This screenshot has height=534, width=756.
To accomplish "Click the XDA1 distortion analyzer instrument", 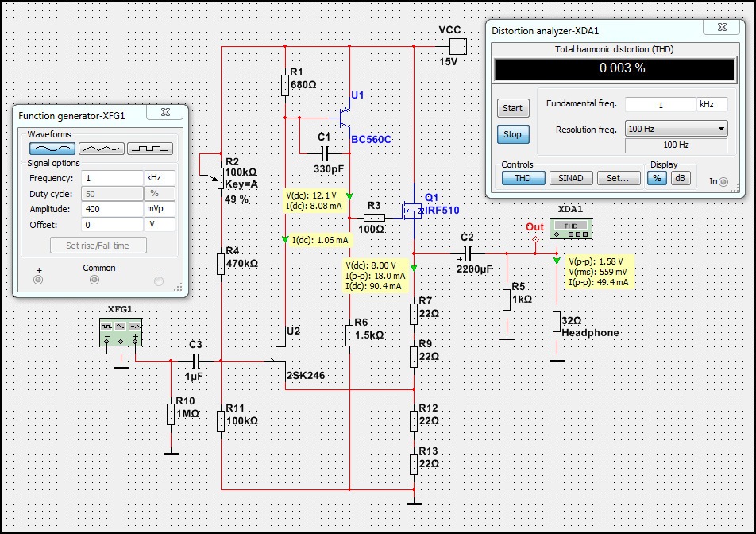I will [571, 229].
